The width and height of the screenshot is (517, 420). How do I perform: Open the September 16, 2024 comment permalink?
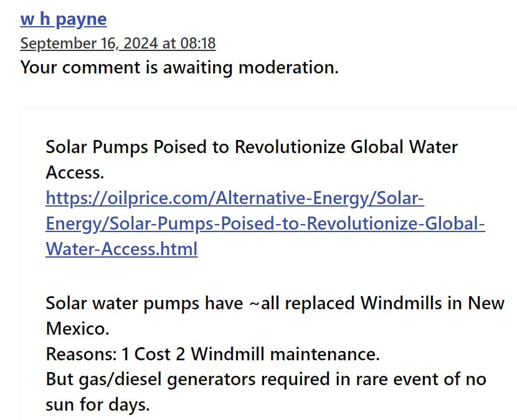tap(118, 43)
